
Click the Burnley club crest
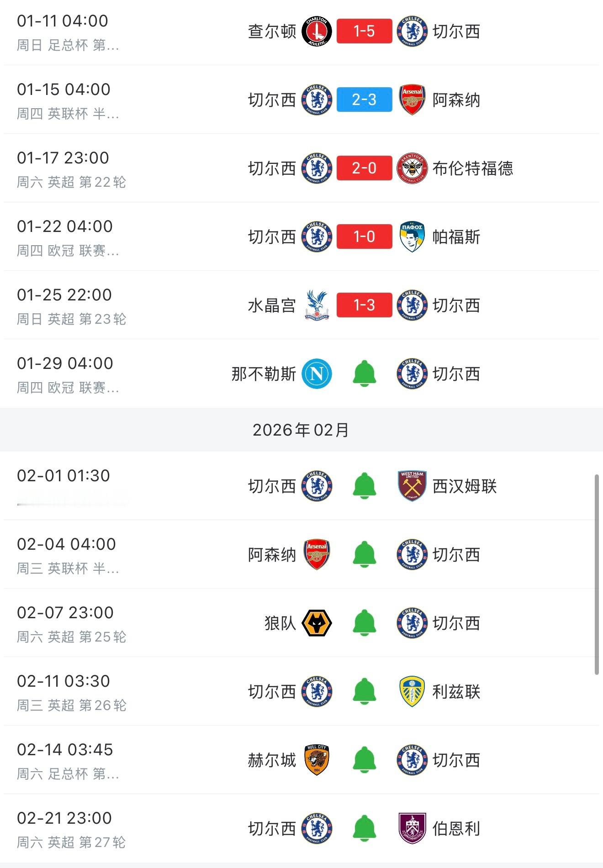tap(412, 829)
